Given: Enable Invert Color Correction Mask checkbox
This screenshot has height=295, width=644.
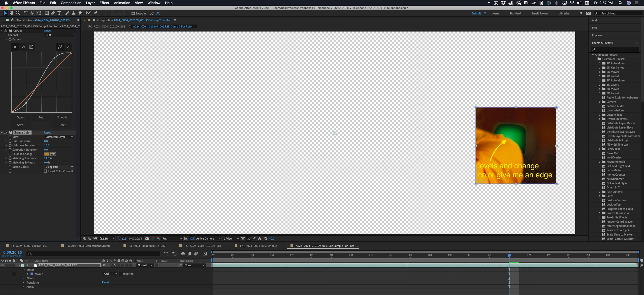Looking at the screenshot, I should (45, 171).
